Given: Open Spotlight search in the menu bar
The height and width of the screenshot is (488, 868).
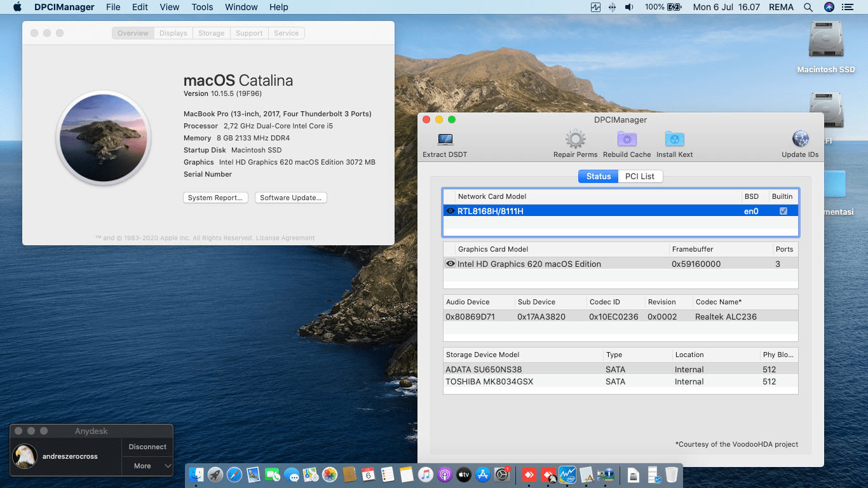Looking at the screenshot, I should [x=808, y=7].
